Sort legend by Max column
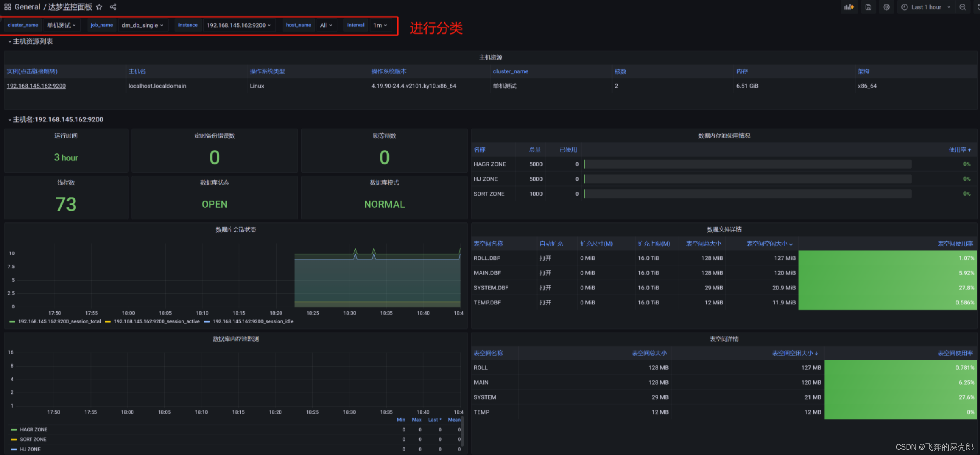 click(x=417, y=420)
